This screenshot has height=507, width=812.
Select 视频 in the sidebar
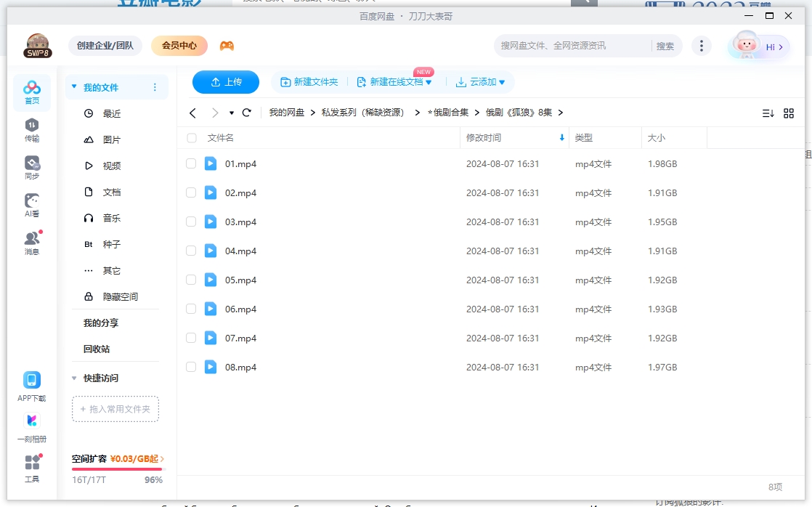pyautogui.click(x=111, y=166)
